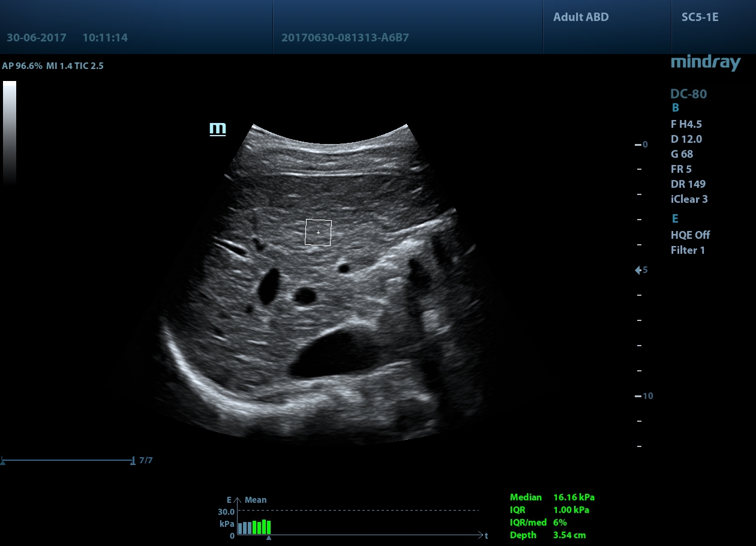Select the E elastography parameter heading
Image resolution: width=756 pixels, height=546 pixels.
coord(675,218)
